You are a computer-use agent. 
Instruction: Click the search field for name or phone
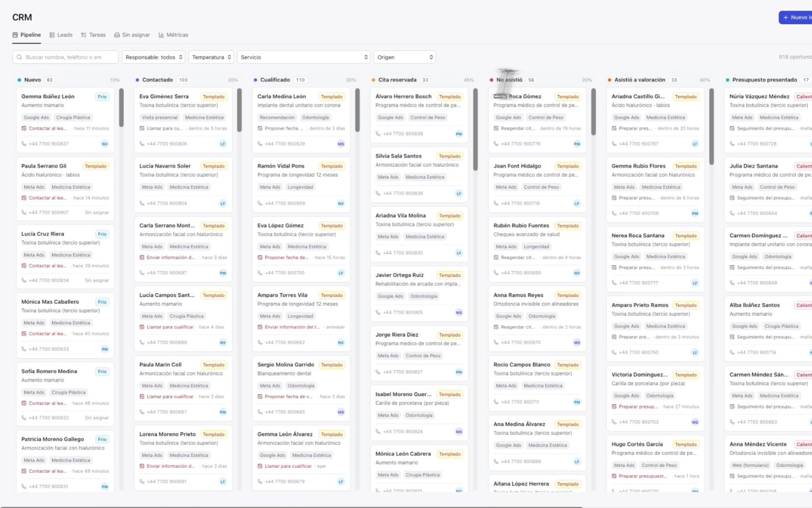pos(65,57)
